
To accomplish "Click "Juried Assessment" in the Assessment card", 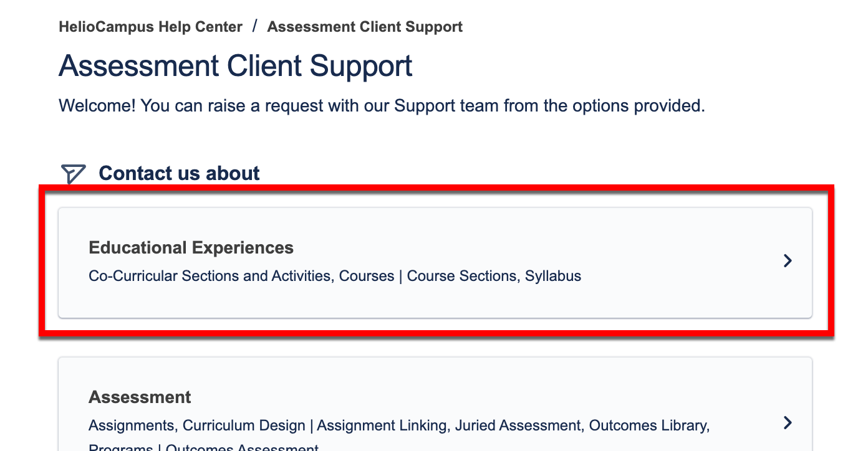I will click(x=518, y=425).
